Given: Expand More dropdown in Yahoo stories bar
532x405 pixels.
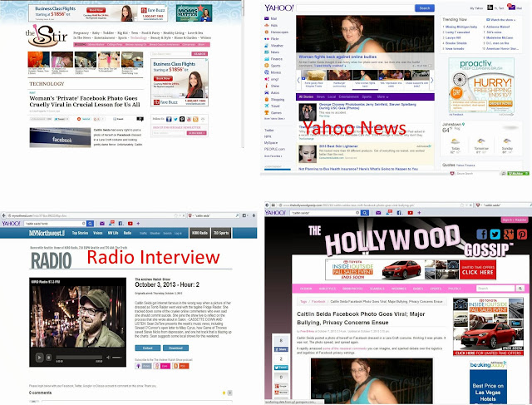Looking at the screenshot, I should (382, 96).
